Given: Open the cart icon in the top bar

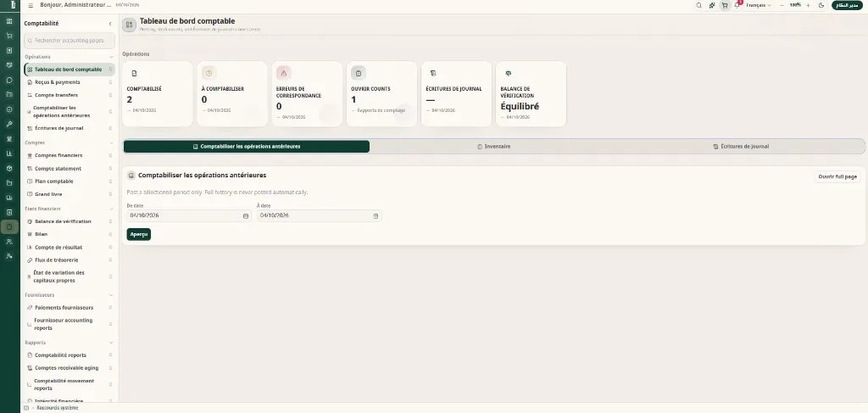Looking at the screenshot, I should point(724,5).
